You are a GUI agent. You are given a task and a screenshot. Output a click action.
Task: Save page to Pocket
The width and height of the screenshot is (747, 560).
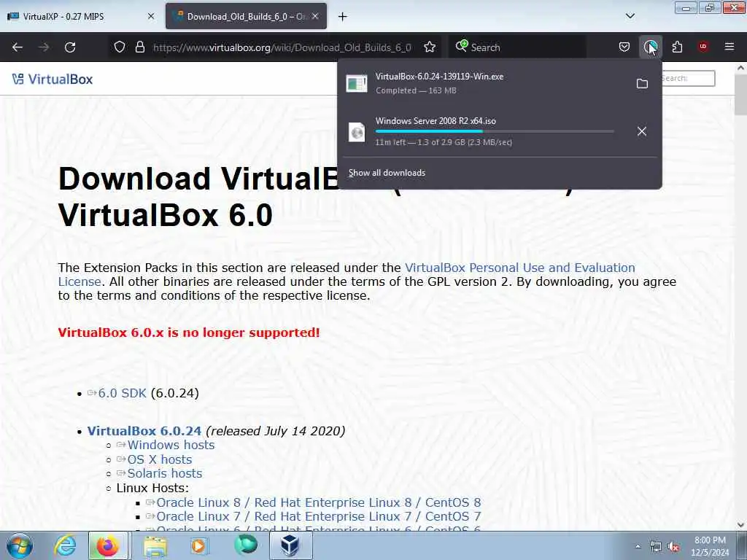(624, 47)
